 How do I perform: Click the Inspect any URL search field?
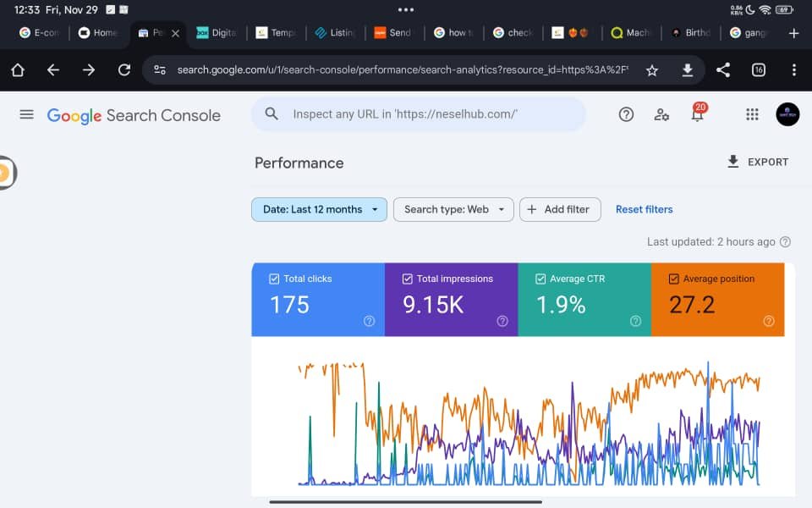point(418,114)
